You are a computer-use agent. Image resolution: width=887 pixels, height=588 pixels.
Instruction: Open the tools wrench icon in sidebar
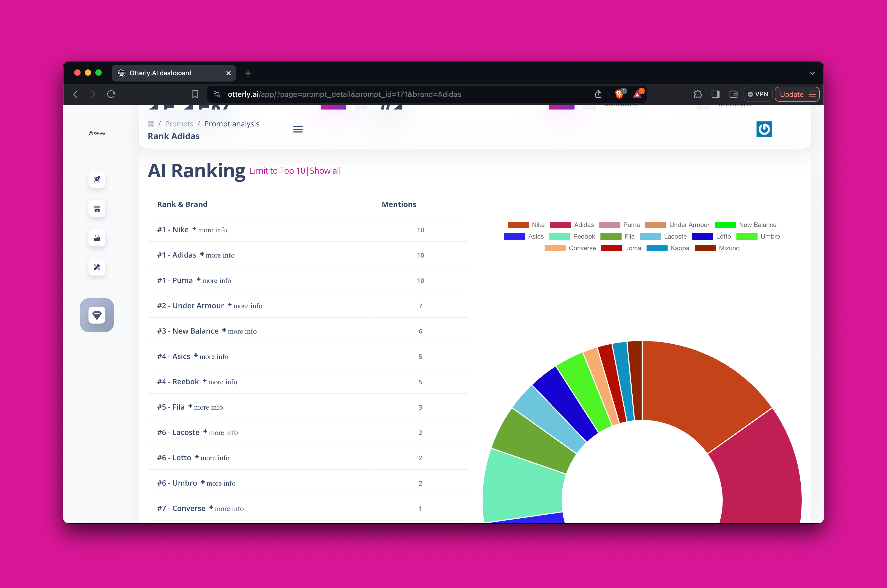(x=97, y=267)
